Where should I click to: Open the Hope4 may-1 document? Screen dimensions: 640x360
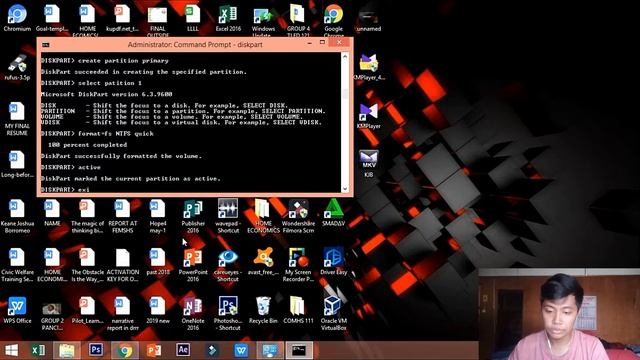(x=158, y=216)
